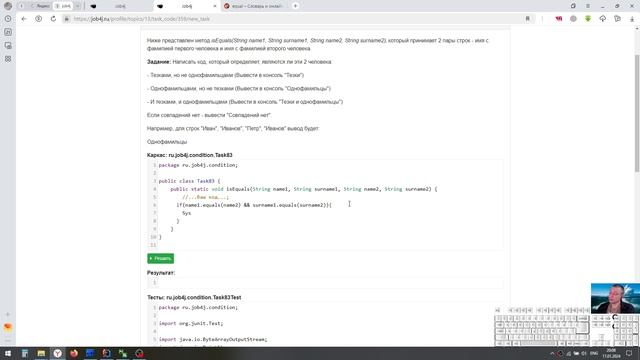This screenshot has width=640, height=360.
Task: Open a new tab with plus button
Action: (x=296, y=6)
